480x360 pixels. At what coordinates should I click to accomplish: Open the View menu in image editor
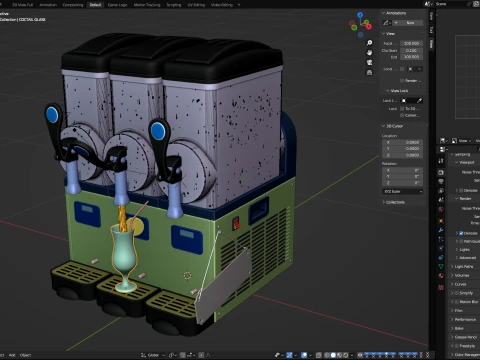[x=465, y=141]
